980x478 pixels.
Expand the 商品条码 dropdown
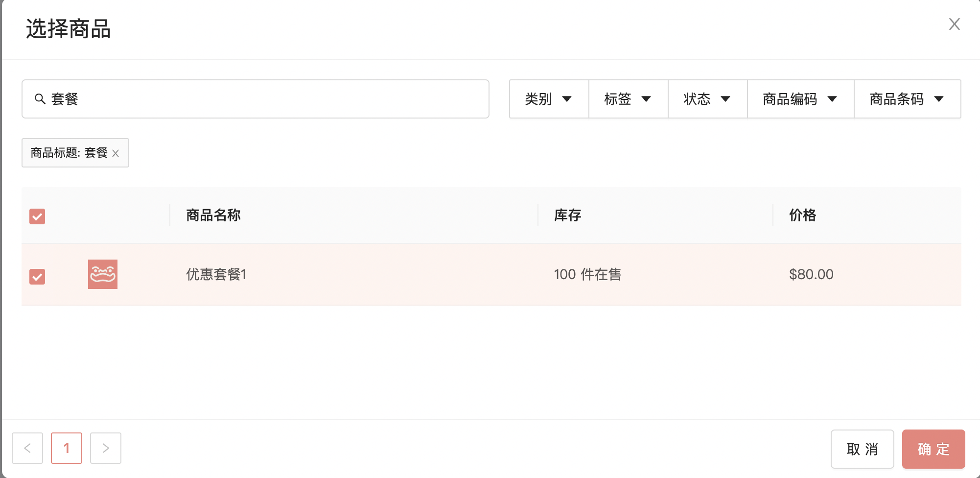click(x=908, y=99)
